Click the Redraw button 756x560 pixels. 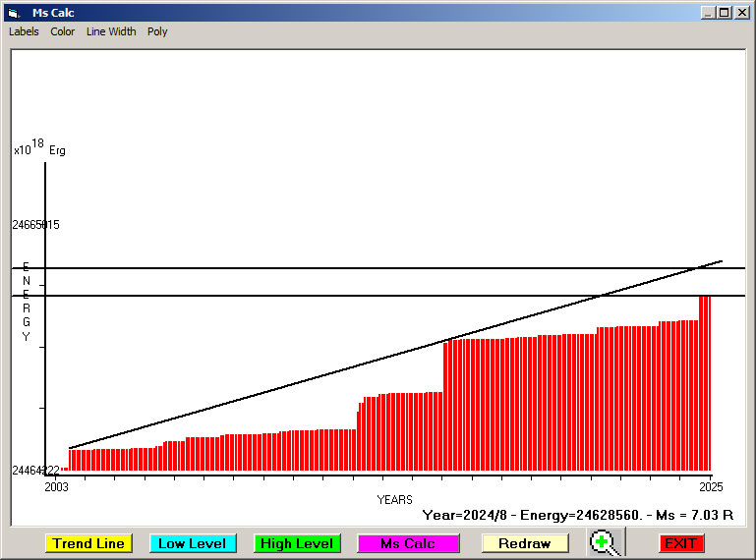click(524, 543)
